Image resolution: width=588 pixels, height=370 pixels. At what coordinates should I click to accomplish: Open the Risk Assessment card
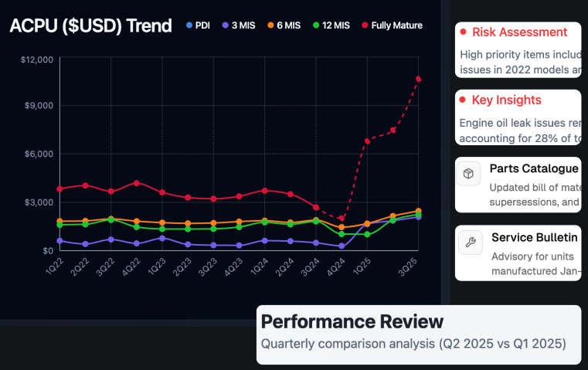click(x=518, y=49)
